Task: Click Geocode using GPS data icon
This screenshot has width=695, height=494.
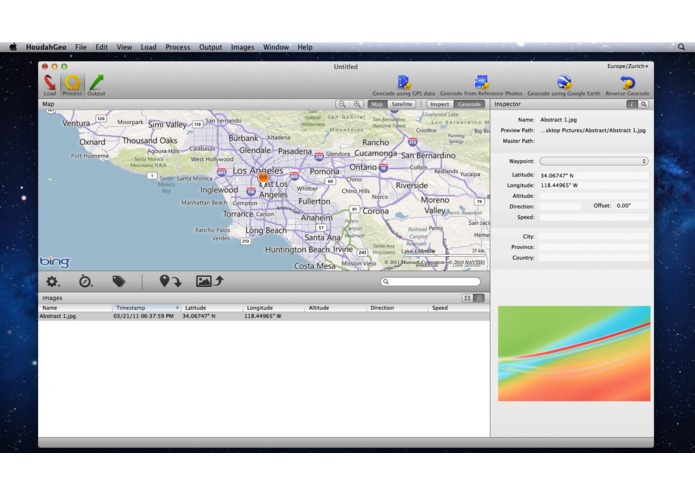Action: (x=404, y=85)
